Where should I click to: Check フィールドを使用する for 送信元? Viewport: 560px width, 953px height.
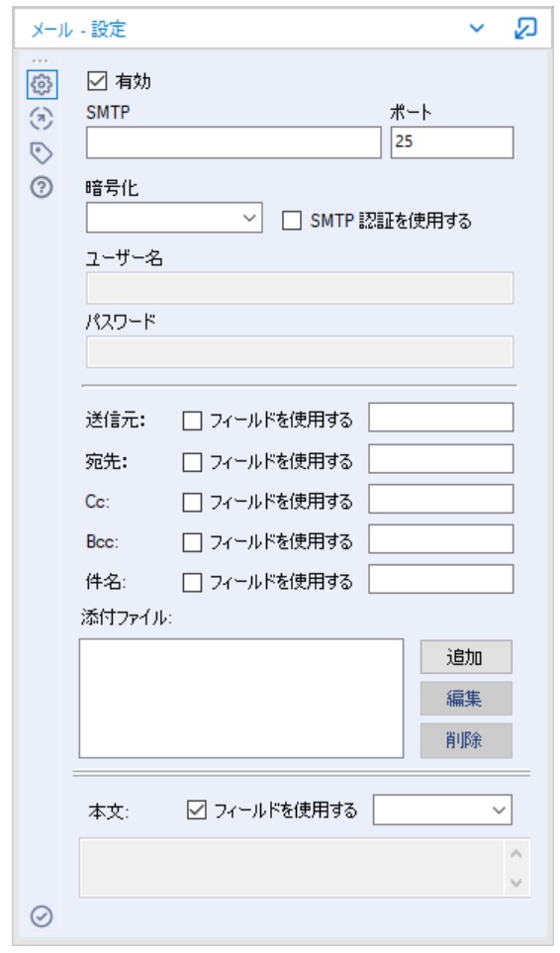pyautogui.click(x=192, y=421)
